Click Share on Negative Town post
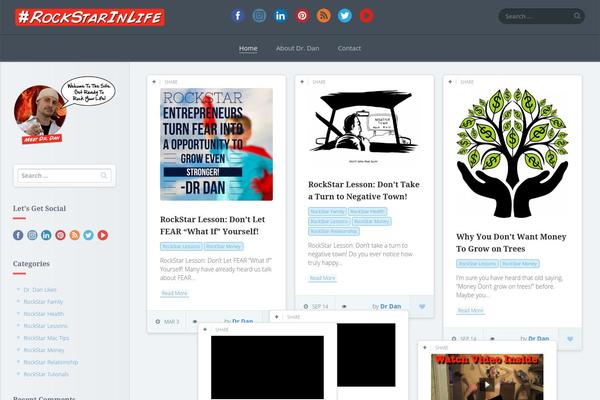This screenshot has height=400, width=600. pos(319,82)
